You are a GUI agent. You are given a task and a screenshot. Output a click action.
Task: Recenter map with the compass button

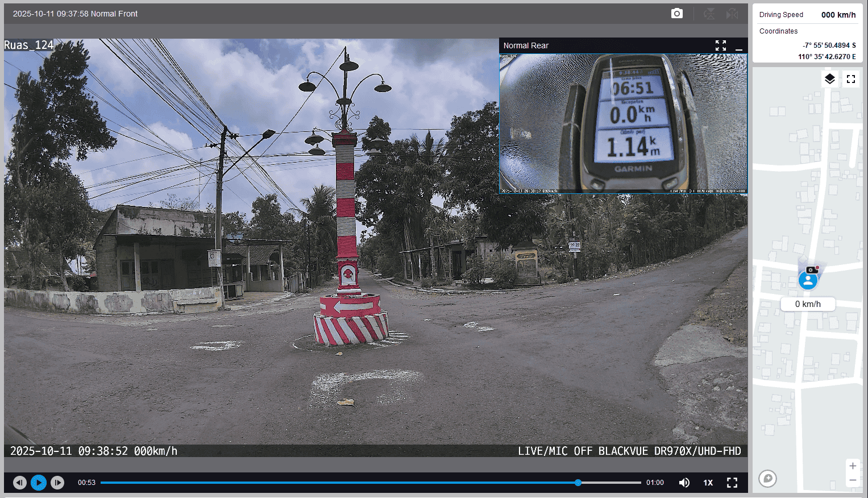[x=767, y=478]
